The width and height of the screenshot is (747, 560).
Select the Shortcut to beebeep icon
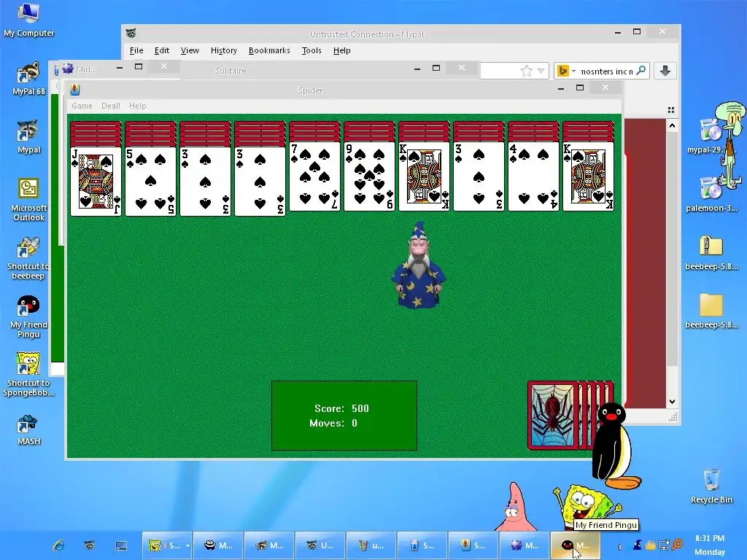pyautogui.click(x=28, y=259)
